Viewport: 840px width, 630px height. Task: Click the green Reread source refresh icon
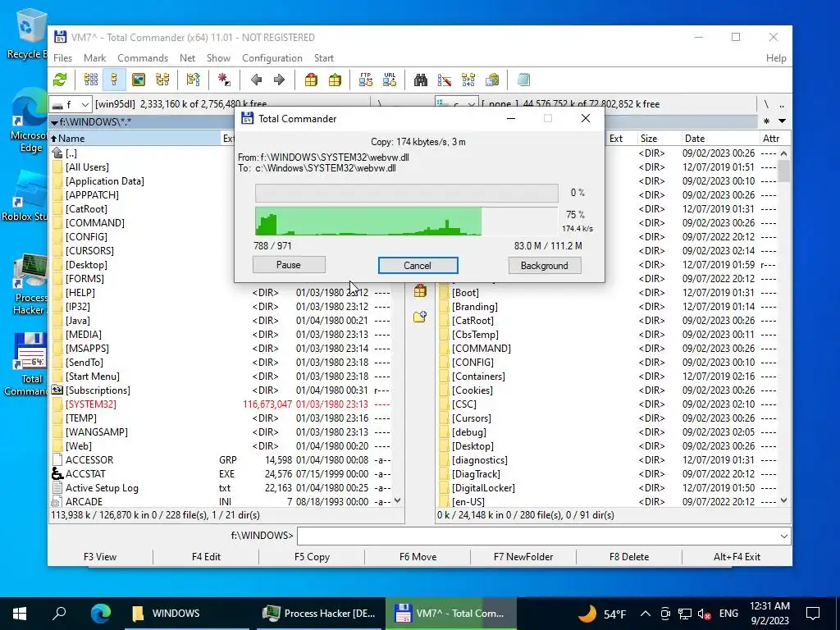[60, 80]
